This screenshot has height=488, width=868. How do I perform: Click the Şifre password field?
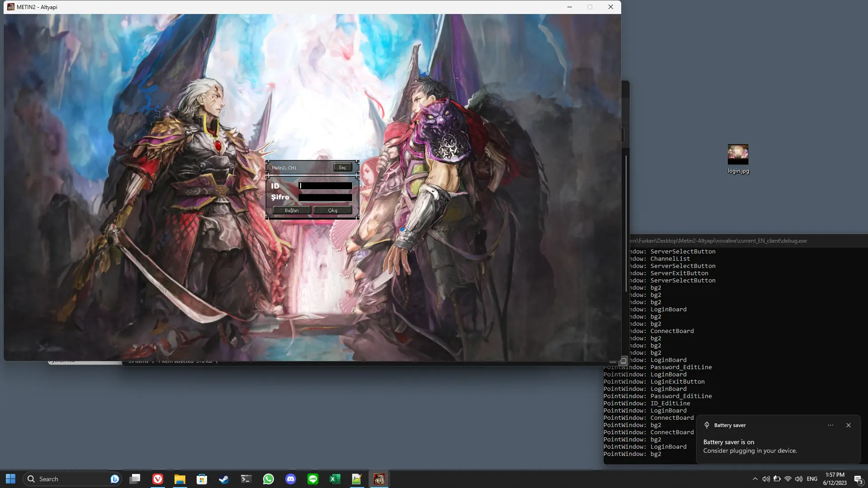325,198
